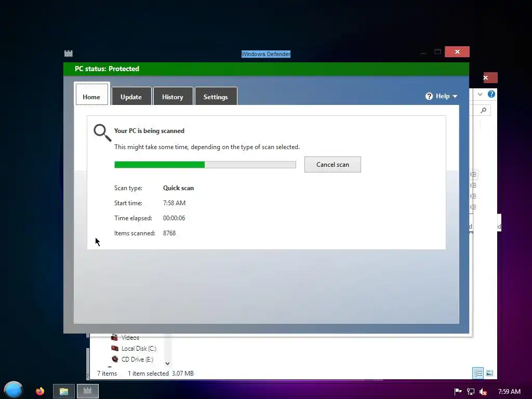Click the Local Disk (C:) drive icon
532x399 pixels.
(115, 349)
